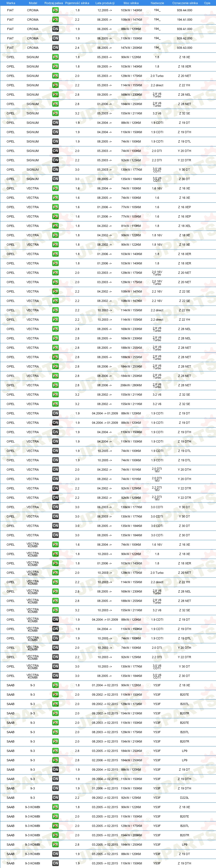
Task: Select '9-3 KOMBI' model in B207R row
Action: pyautogui.click(x=33, y=835)
